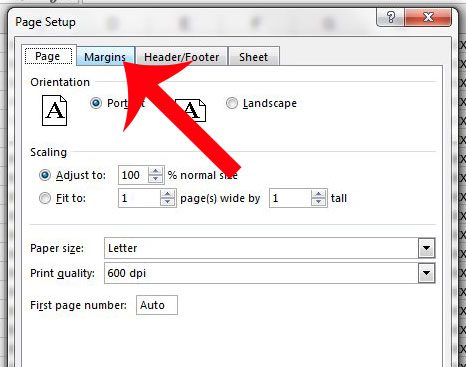Image resolution: width=466 pixels, height=367 pixels.
Task: Click the Help question mark button
Action: tap(391, 17)
